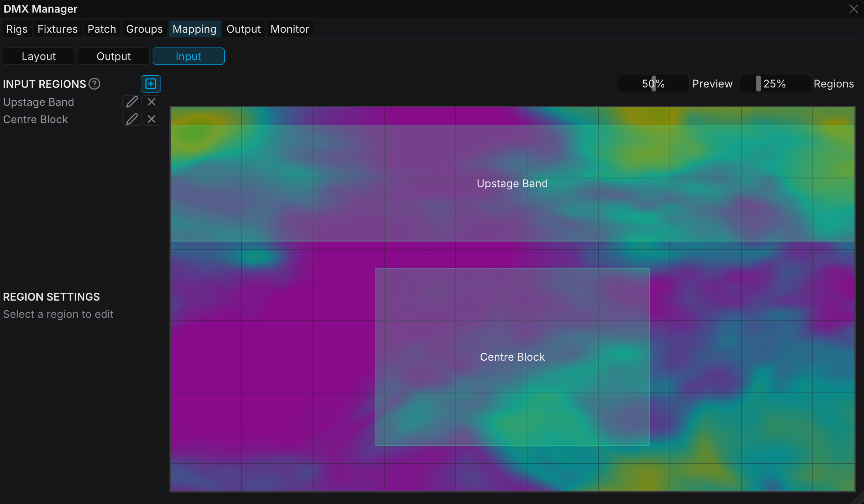864x504 pixels.
Task: Switch to Layout mapping view
Action: (39, 56)
